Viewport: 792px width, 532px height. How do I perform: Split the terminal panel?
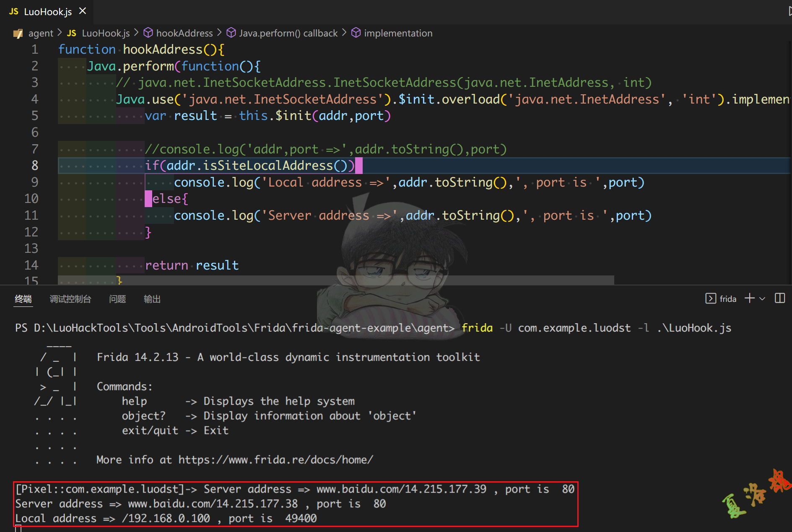(x=780, y=298)
